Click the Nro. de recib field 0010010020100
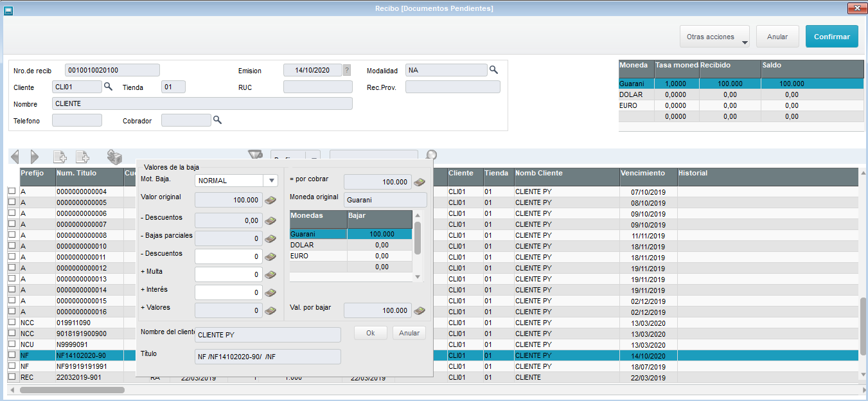 click(112, 70)
